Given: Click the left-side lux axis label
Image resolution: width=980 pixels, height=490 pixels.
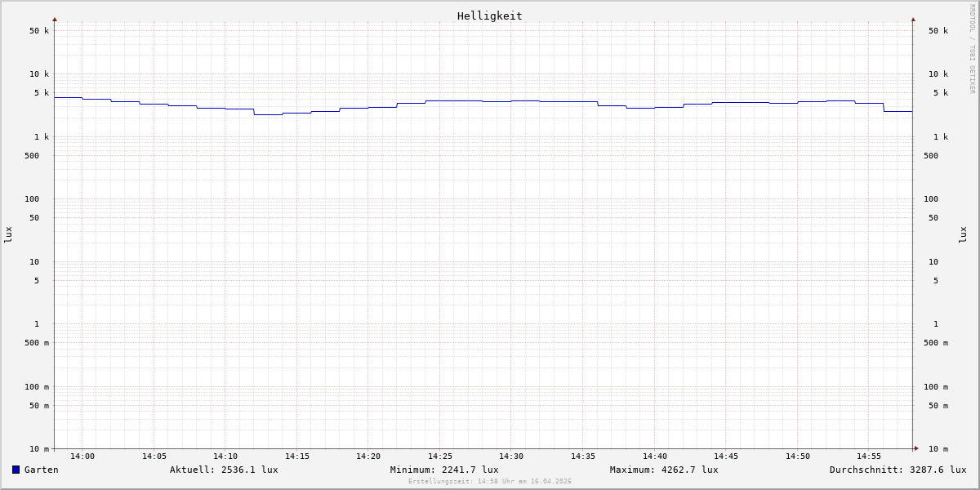Looking at the screenshot, I should [x=8, y=234].
